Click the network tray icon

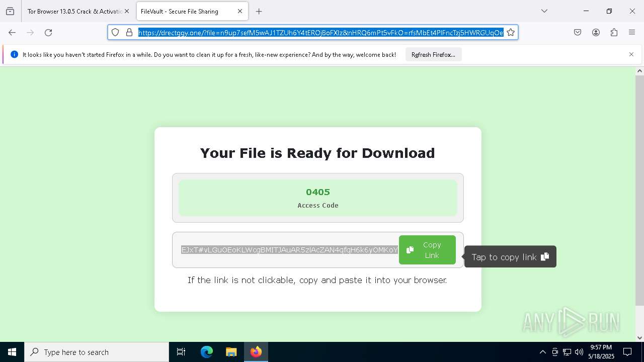567,352
